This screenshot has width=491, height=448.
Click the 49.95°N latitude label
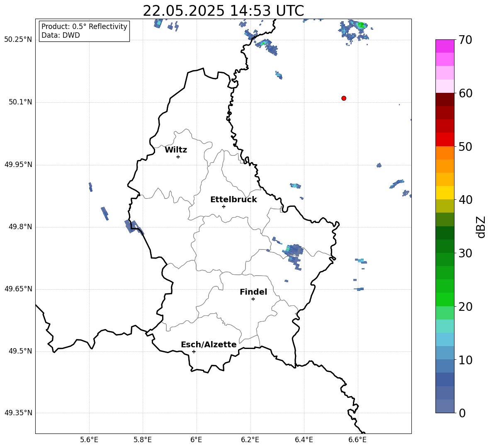[x=18, y=165]
